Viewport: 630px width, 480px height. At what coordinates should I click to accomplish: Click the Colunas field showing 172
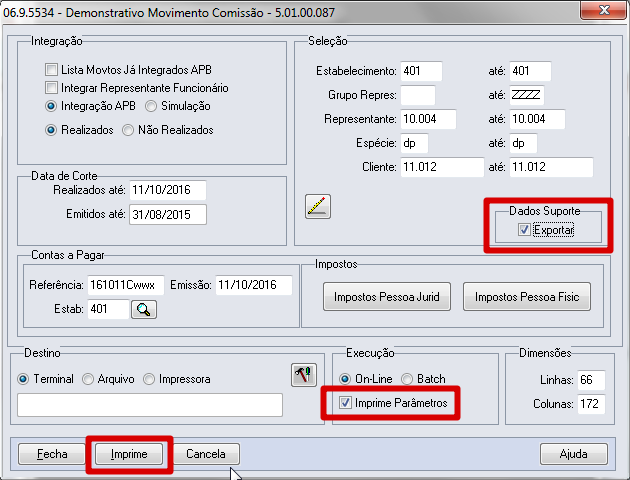591,404
